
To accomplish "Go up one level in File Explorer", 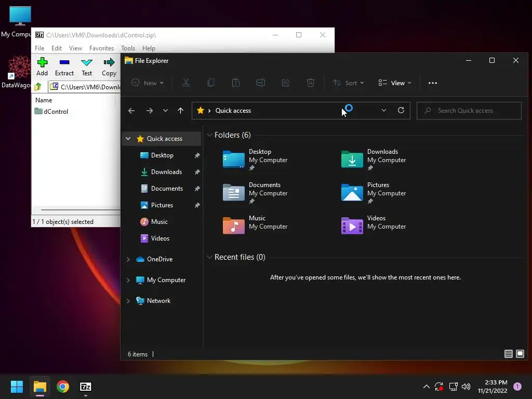I will 180,111.
